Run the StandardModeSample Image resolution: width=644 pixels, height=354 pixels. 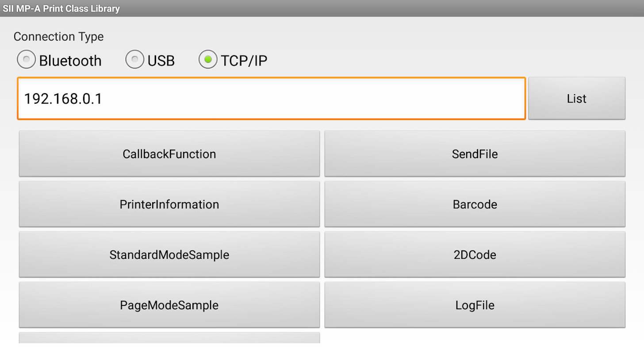coord(169,255)
